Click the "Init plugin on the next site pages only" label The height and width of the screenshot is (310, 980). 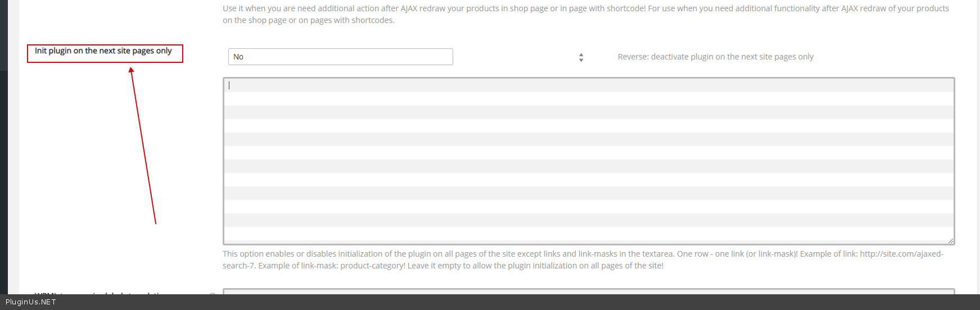pos(103,51)
